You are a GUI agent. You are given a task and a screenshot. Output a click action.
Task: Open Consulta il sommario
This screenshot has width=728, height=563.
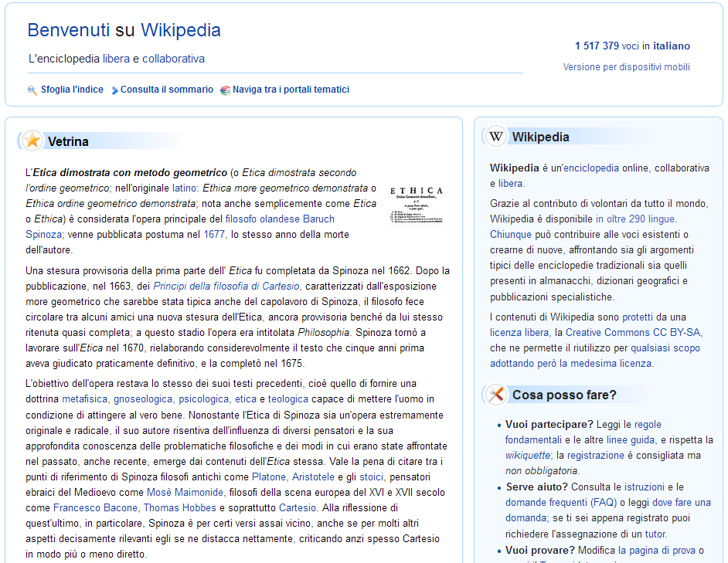click(167, 90)
